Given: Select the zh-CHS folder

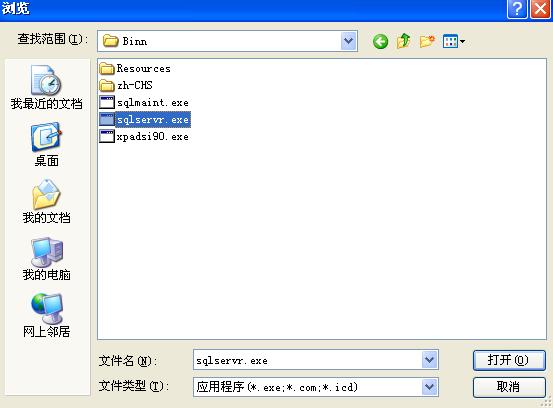Looking at the screenshot, I should point(126,85).
